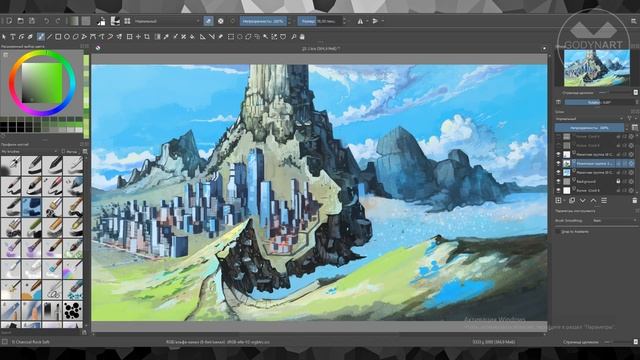640x360 pixels.
Task: Open the layer filter funnel menu
Action: coord(630,118)
